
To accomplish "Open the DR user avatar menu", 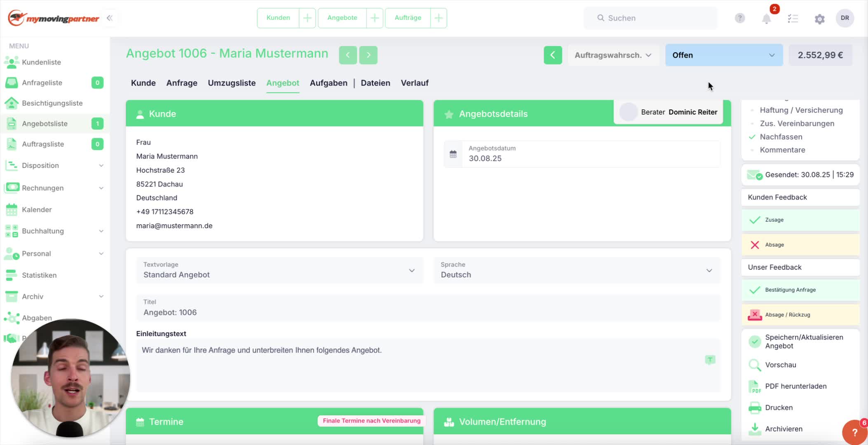I will 845,18.
